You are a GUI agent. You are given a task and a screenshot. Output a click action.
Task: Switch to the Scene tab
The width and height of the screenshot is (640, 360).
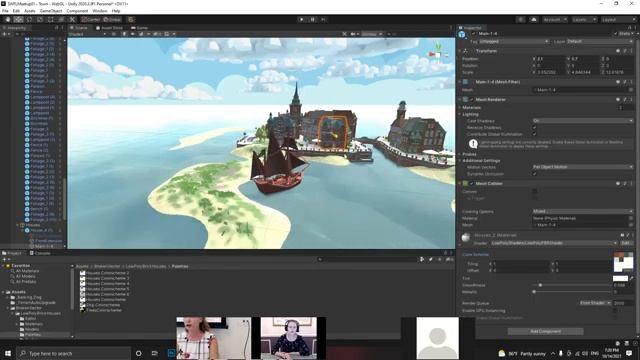coord(79,28)
